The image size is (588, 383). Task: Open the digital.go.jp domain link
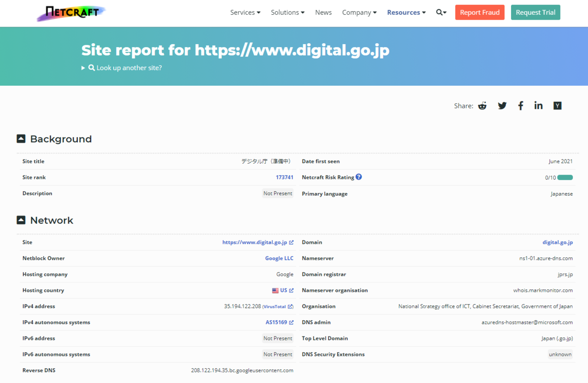(x=558, y=242)
